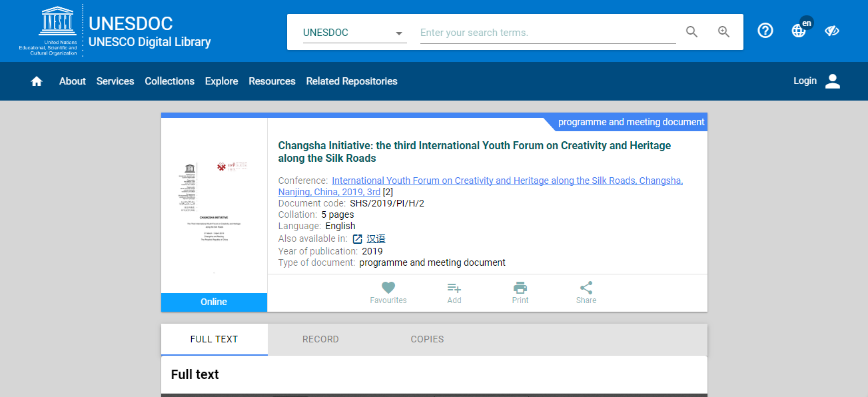Print the document record
This screenshot has height=397, width=868.
tap(520, 293)
